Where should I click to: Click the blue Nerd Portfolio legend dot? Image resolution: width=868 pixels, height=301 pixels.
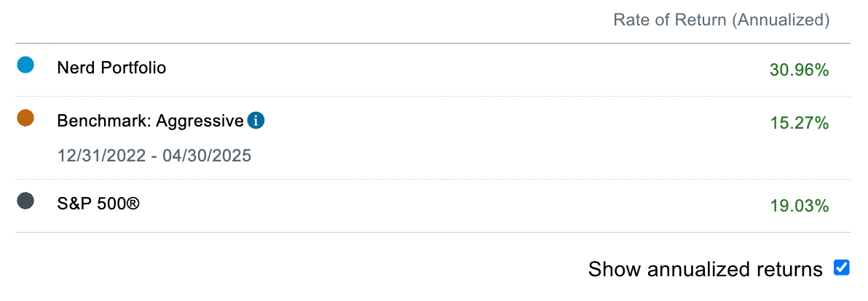tap(25, 65)
